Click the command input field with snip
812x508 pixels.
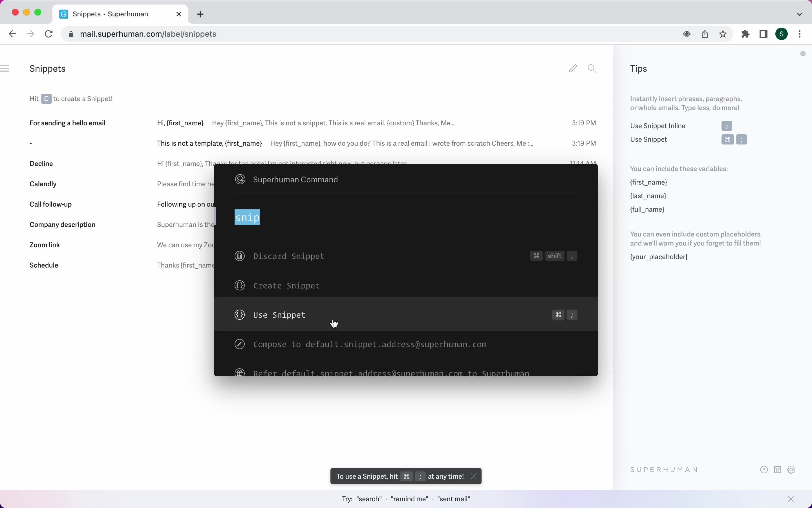[406, 217]
